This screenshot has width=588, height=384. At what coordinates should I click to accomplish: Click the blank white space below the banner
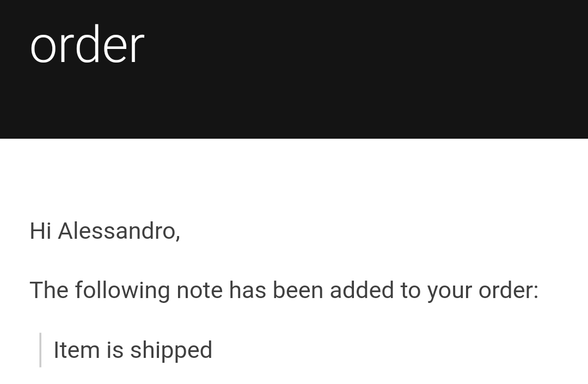[294, 176]
